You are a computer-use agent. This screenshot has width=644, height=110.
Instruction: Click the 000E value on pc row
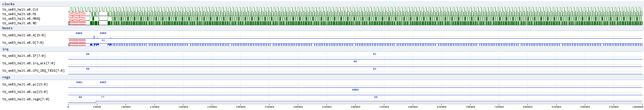pos(103,82)
